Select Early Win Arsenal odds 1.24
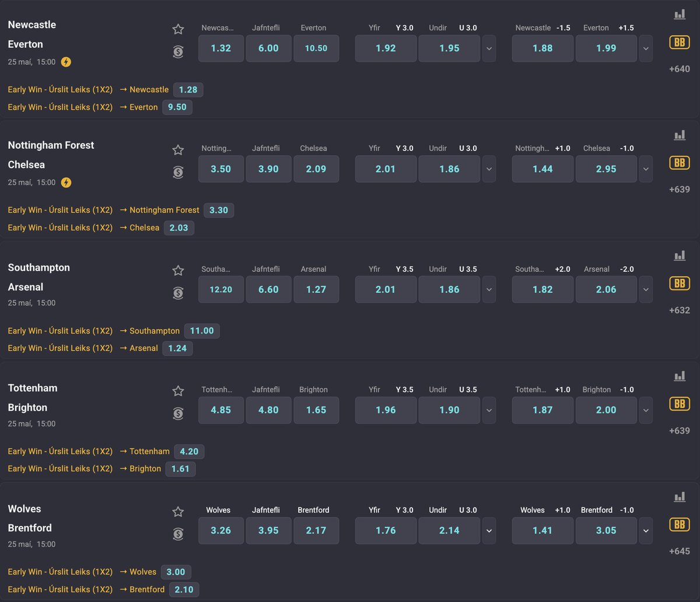700x602 pixels. tap(178, 348)
